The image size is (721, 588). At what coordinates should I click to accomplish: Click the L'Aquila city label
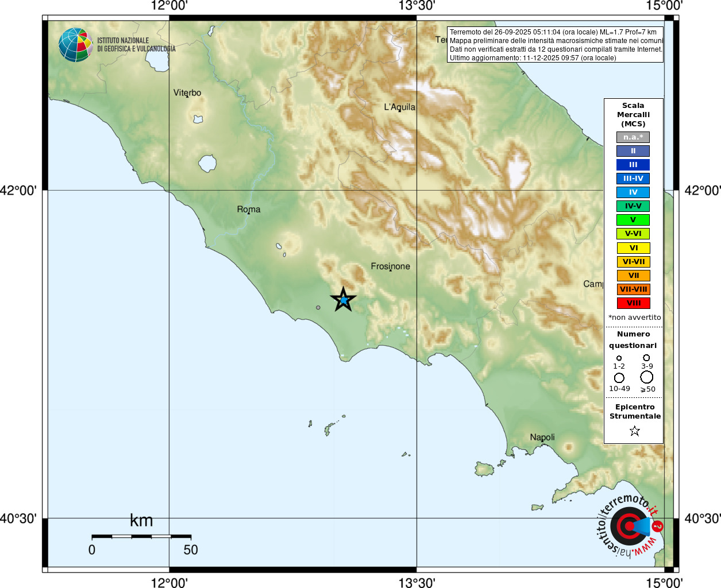point(399,107)
